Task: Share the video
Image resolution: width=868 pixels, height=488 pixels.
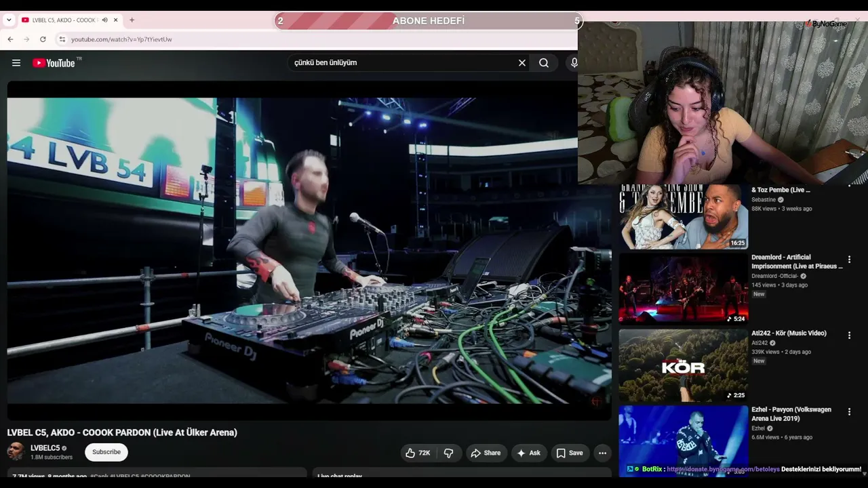Action: (486, 453)
